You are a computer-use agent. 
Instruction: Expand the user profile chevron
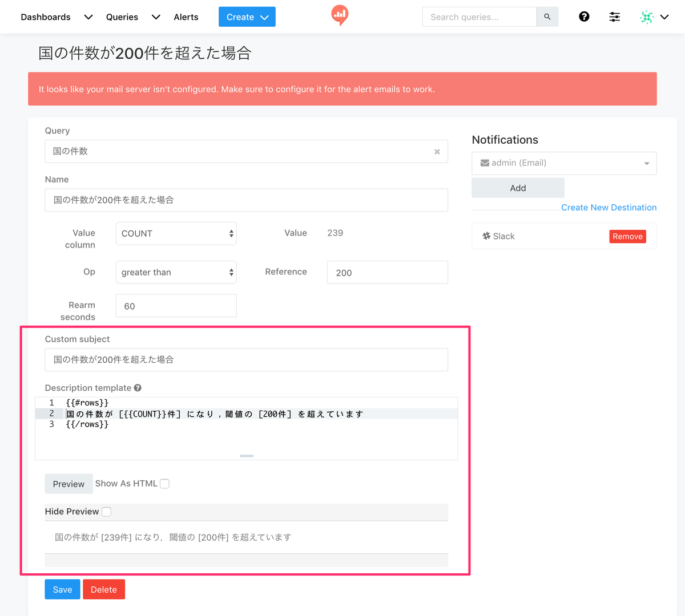[x=664, y=17]
